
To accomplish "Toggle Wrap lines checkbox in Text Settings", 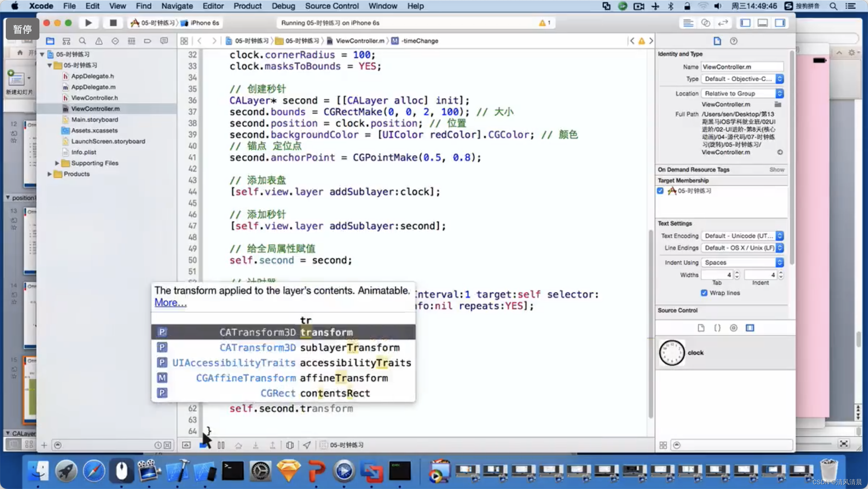I will point(705,293).
